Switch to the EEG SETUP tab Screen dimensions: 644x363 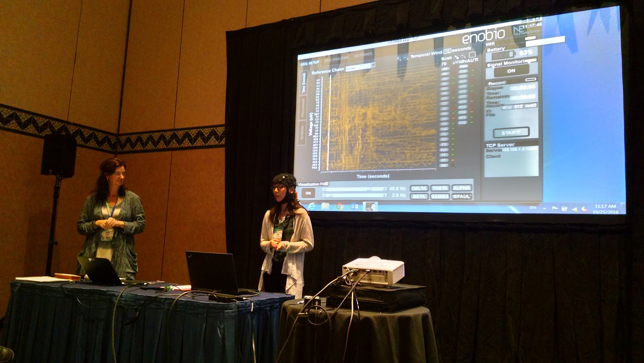click(x=310, y=63)
